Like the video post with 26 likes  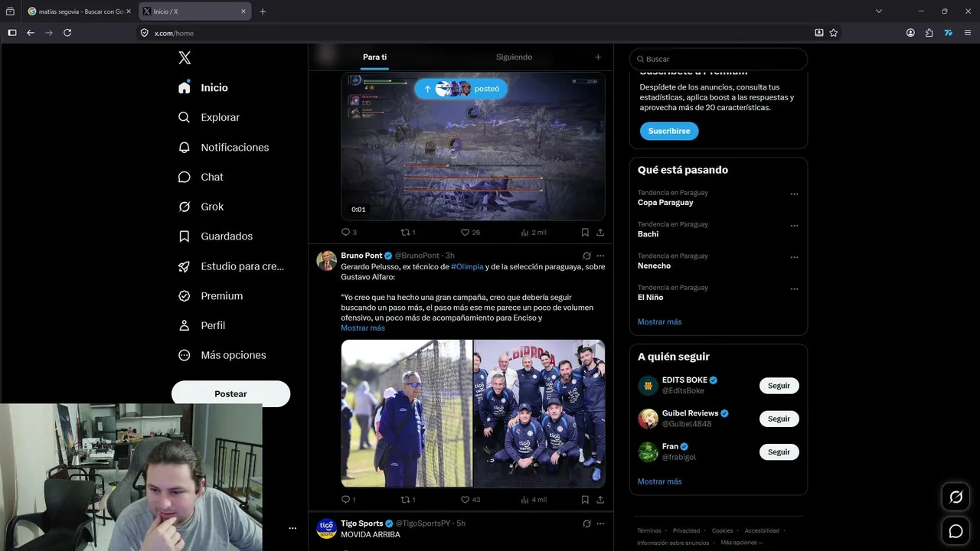click(470, 232)
